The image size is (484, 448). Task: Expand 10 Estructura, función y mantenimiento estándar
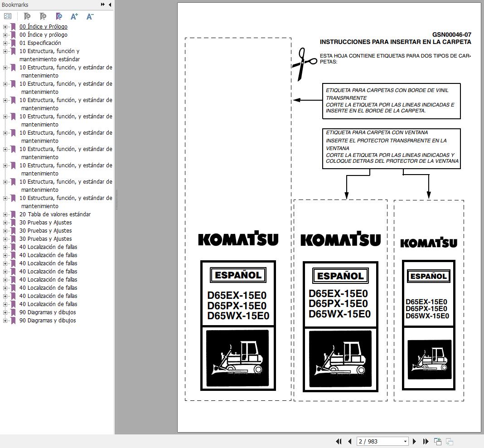click(x=5, y=51)
